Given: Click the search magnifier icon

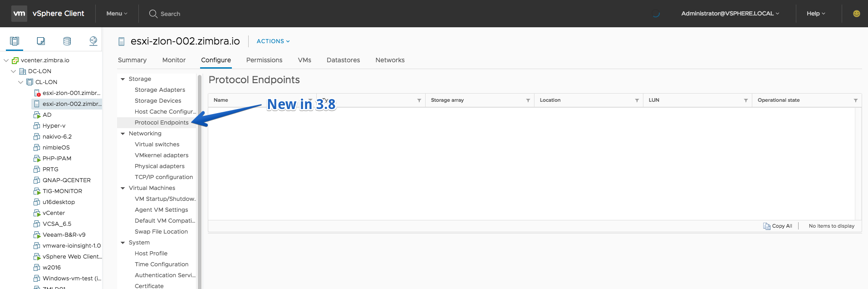Looking at the screenshot, I should click(x=153, y=14).
